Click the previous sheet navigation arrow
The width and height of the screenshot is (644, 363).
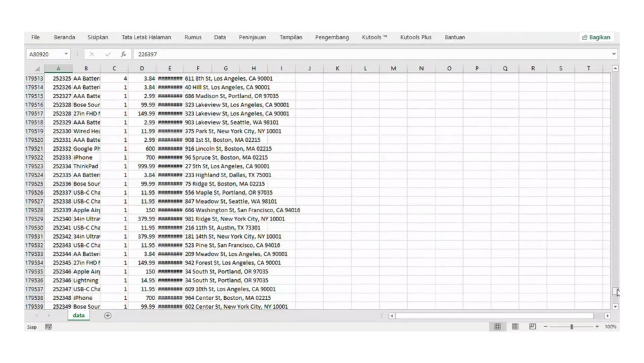pos(37,315)
